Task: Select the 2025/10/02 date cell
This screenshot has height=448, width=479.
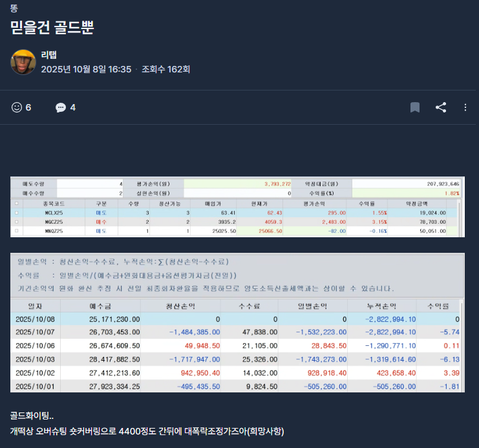Action: pyautogui.click(x=35, y=373)
